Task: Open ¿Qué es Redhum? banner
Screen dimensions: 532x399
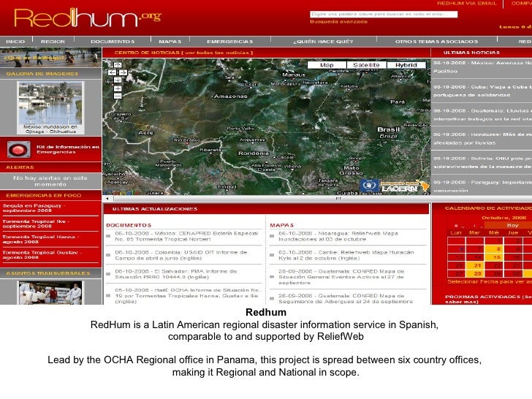Action: (51, 57)
